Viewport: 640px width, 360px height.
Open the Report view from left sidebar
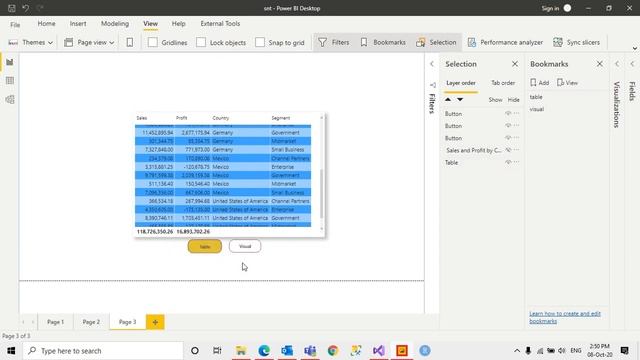point(10,62)
